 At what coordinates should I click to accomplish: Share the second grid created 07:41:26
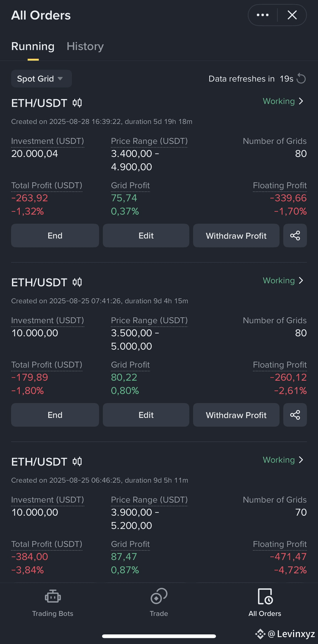(x=295, y=415)
